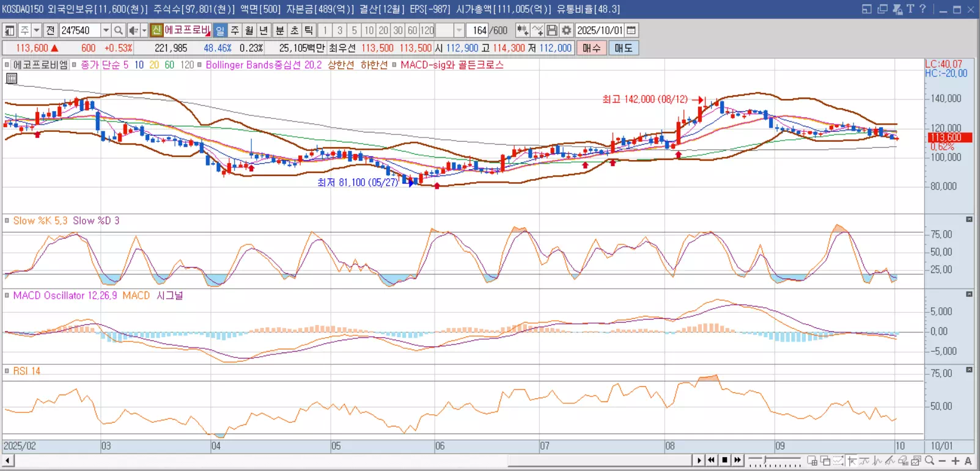Click the save chart floppy icon
Image resolution: width=980 pixels, height=471 pixels.
pyautogui.click(x=552, y=30)
